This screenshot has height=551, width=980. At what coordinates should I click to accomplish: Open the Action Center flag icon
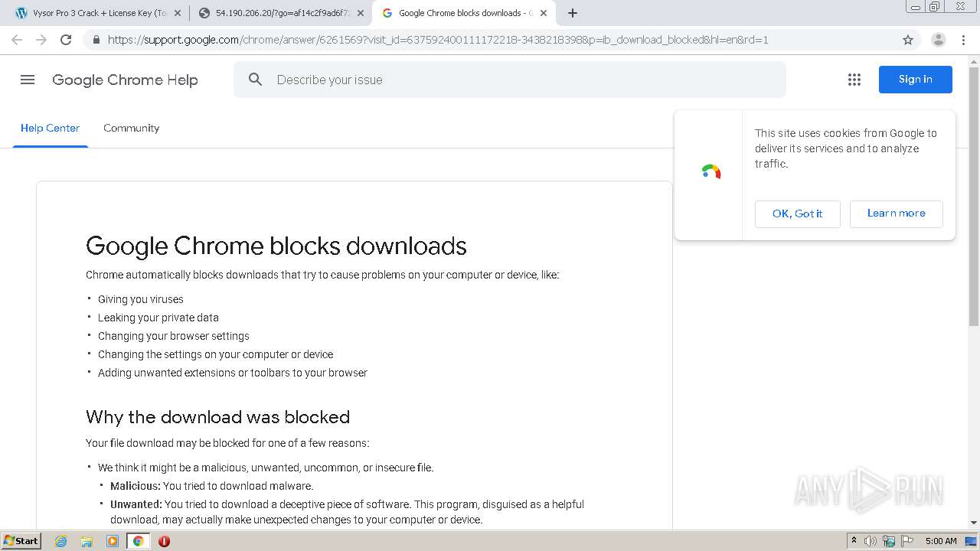click(x=906, y=541)
